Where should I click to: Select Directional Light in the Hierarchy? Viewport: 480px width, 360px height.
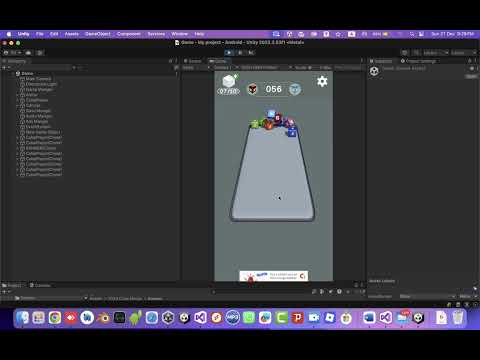click(x=41, y=84)
